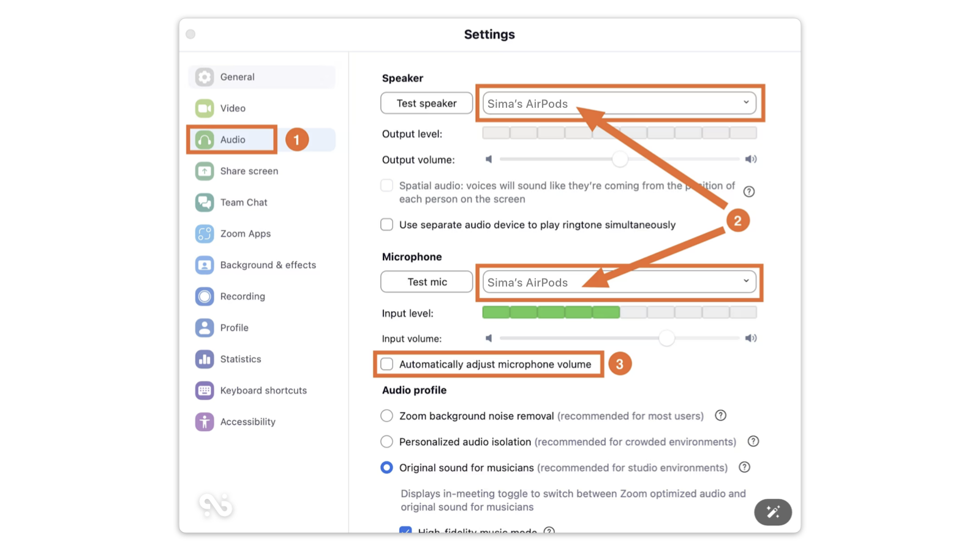Click the General gear icon

205,77
